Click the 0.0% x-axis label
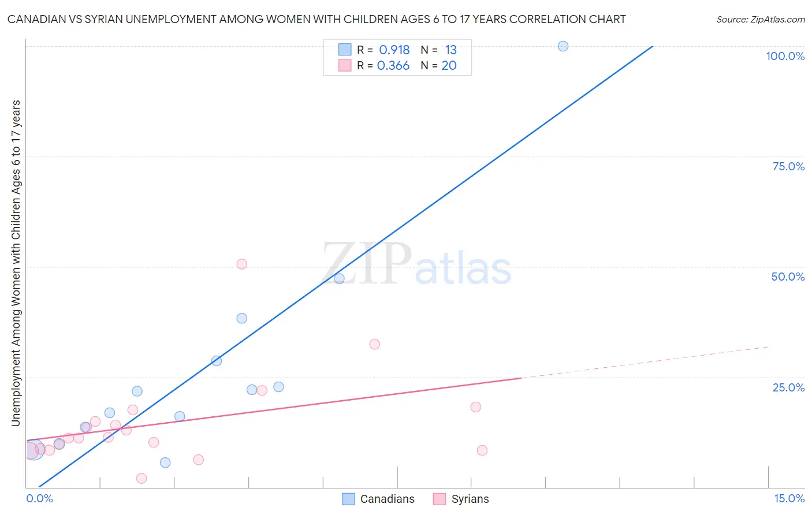The image size is (812, 515). tap(40, 498)
